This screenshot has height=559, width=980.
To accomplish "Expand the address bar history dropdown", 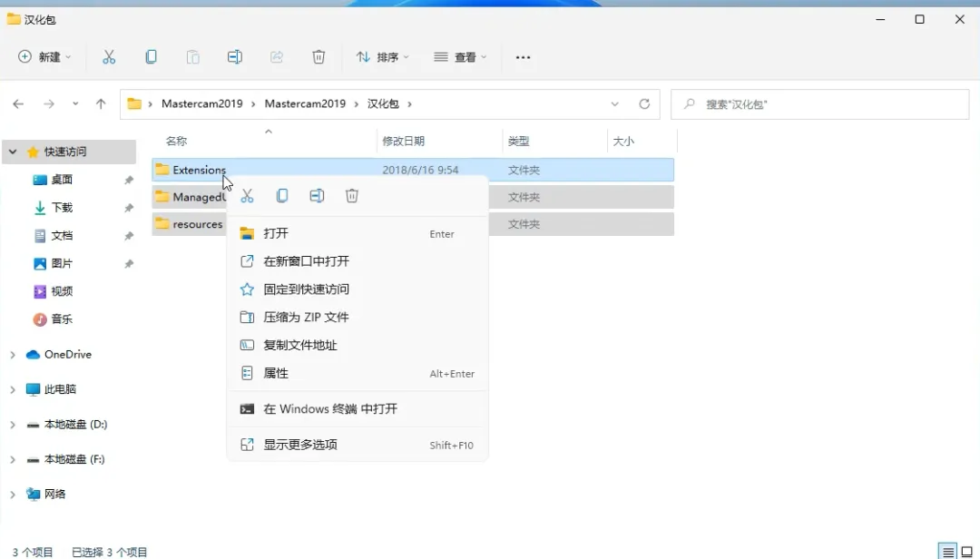I will pos(615,103).
